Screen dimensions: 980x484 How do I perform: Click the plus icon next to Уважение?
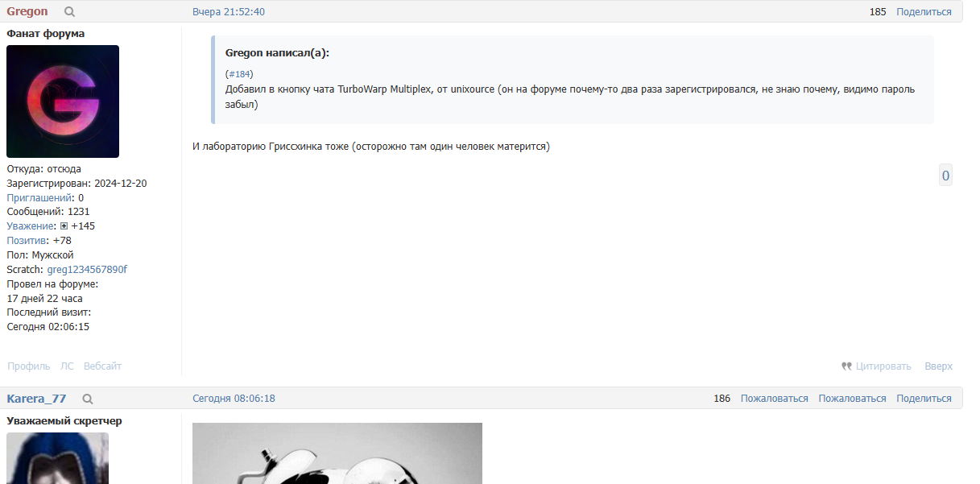click(x=64, y=226)
